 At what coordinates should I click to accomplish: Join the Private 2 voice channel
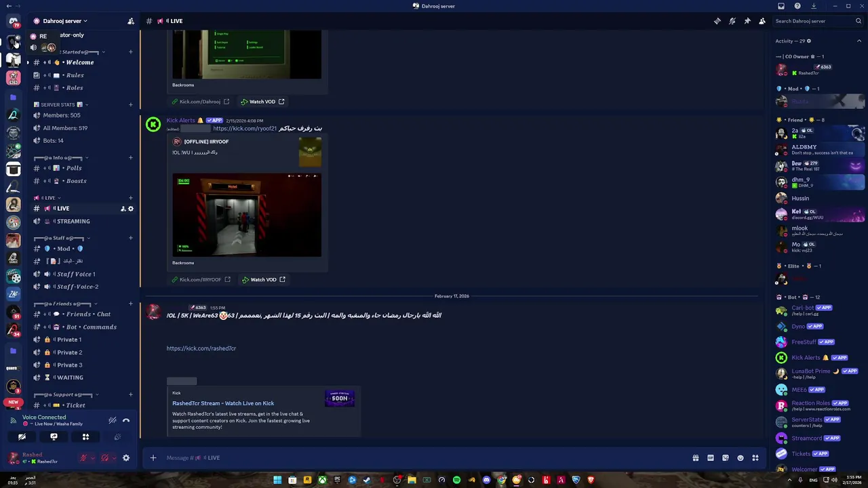pyautogui.click(x=83, y=352)
